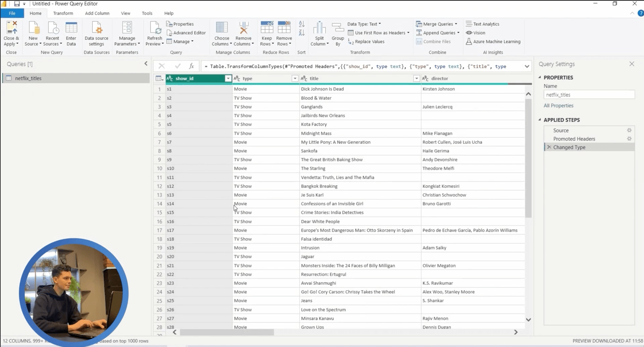Switch to the Home tab

coord(36,14)
